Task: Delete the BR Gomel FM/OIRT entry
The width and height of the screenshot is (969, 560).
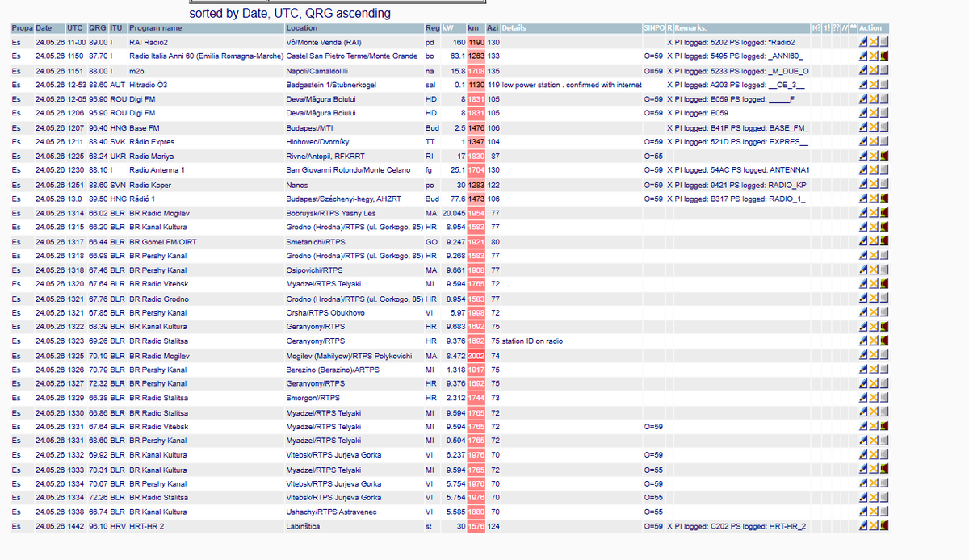Action: (874, 241)
